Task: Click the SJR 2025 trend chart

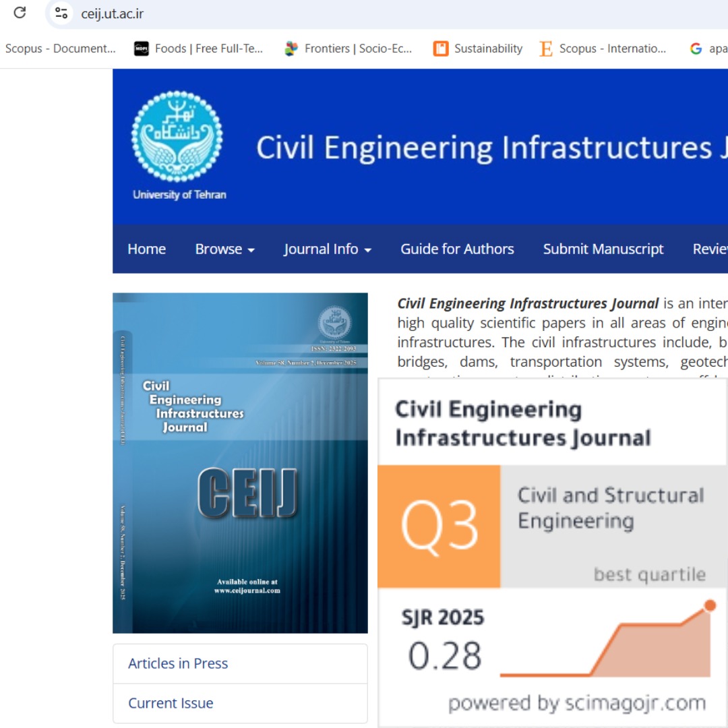Action: (x=607, y=639)
